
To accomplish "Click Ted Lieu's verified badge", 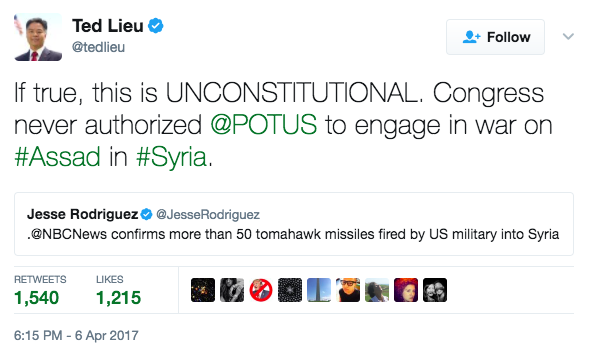I will (156, 26).
